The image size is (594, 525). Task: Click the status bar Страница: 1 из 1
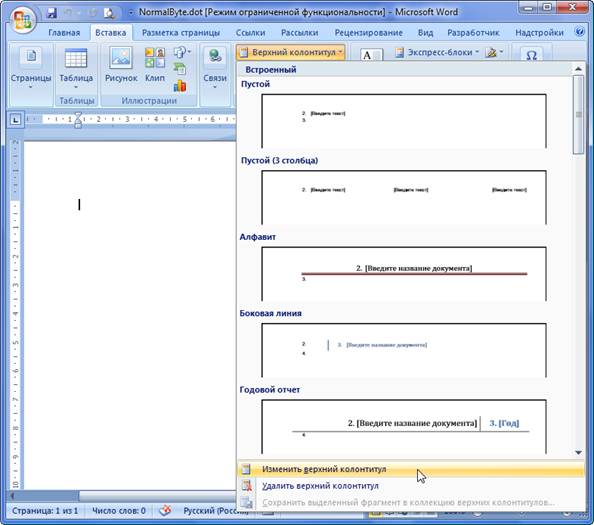click(45, 511)
